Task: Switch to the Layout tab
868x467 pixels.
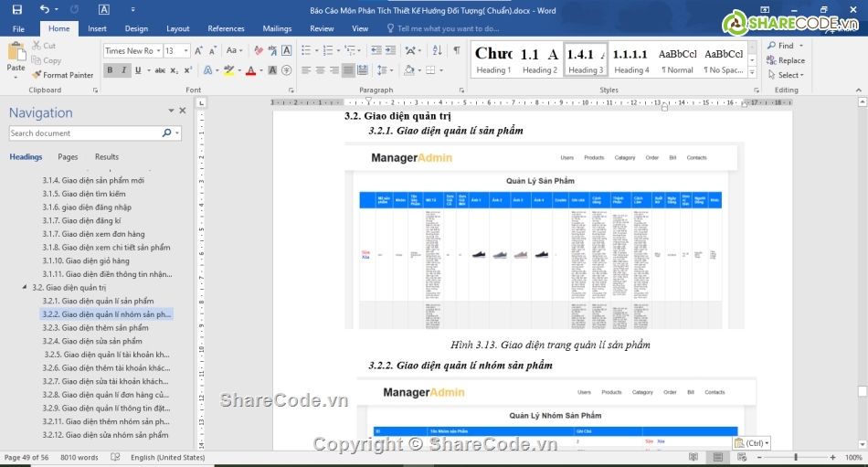Action: tap(177, 29)
